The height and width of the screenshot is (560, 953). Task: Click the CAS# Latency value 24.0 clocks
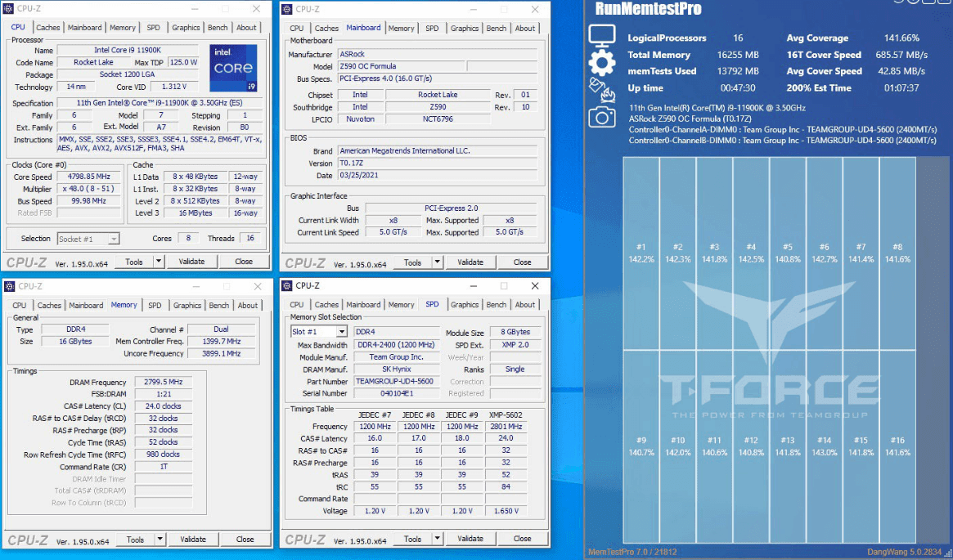pyautogui.click(x=163, y=406)
